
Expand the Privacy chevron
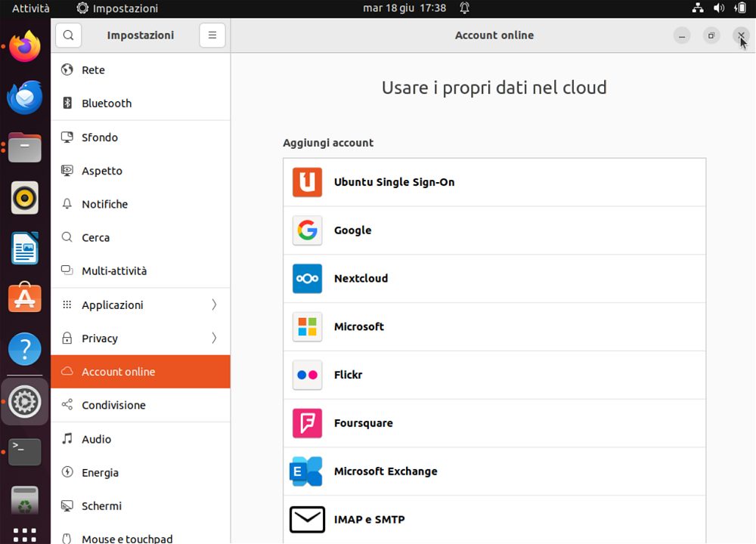tap(214, 338)
